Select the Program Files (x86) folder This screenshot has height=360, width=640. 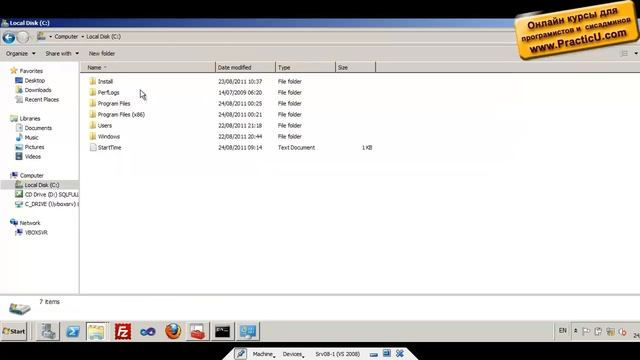117,115
